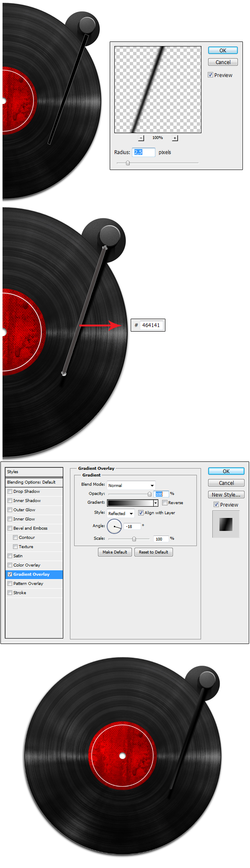Click the style preview thumbnail

226,524
